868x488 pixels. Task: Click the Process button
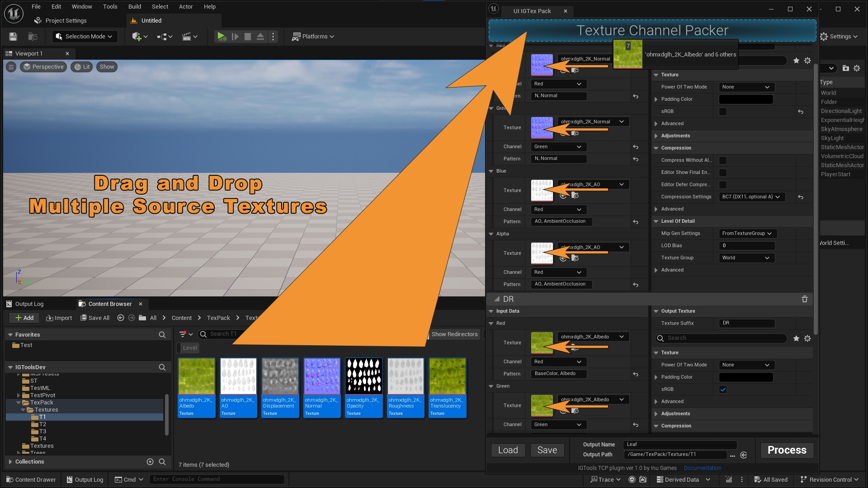pyautogui.click(x=786, y=450)
